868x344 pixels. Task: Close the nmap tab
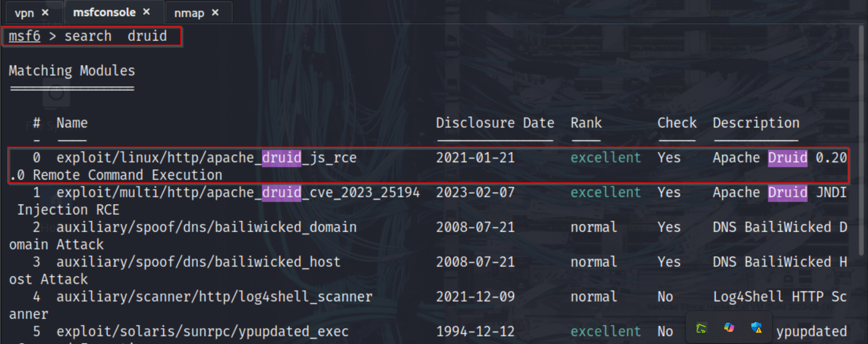click(215, 13)
